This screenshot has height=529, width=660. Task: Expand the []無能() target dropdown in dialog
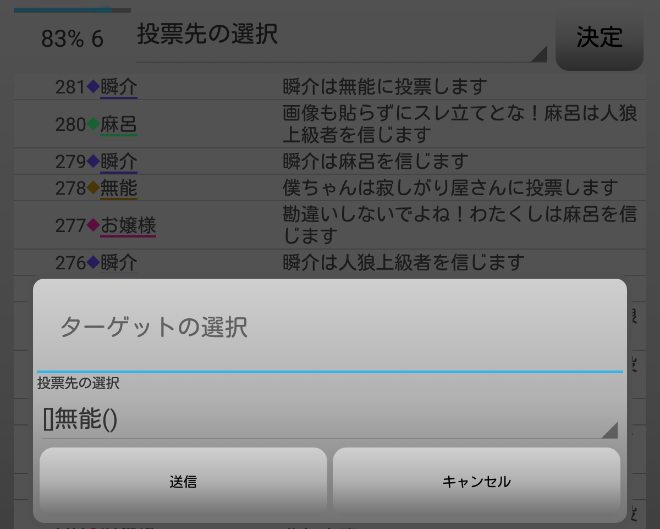click(328, 419)
